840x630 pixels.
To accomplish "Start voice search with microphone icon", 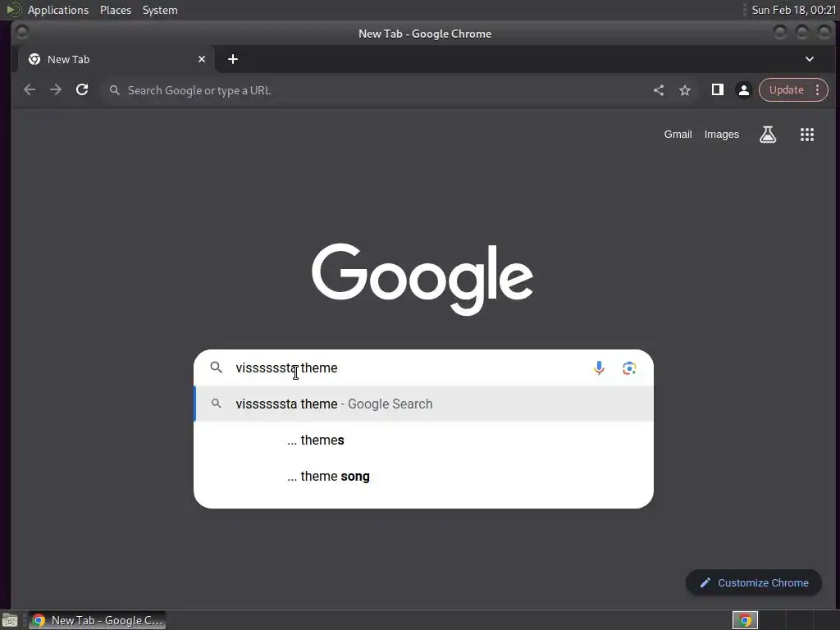I will click(x=599, y=368).
